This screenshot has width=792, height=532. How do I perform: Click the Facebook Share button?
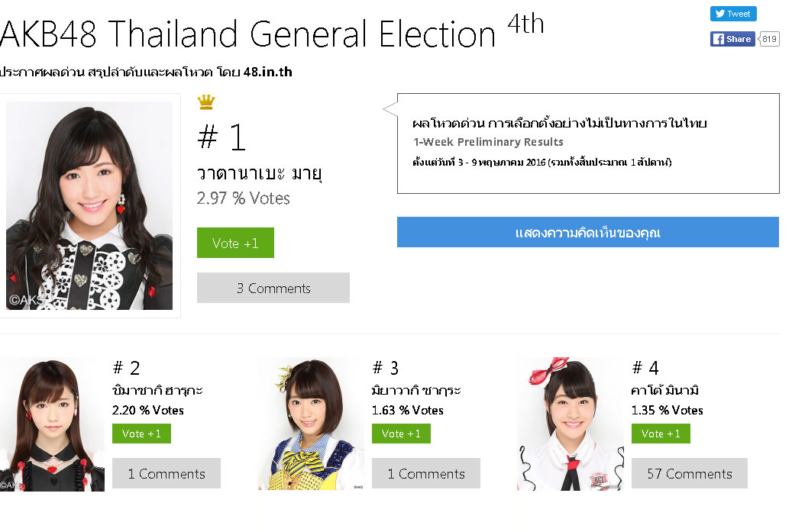[x=732, y=39]
